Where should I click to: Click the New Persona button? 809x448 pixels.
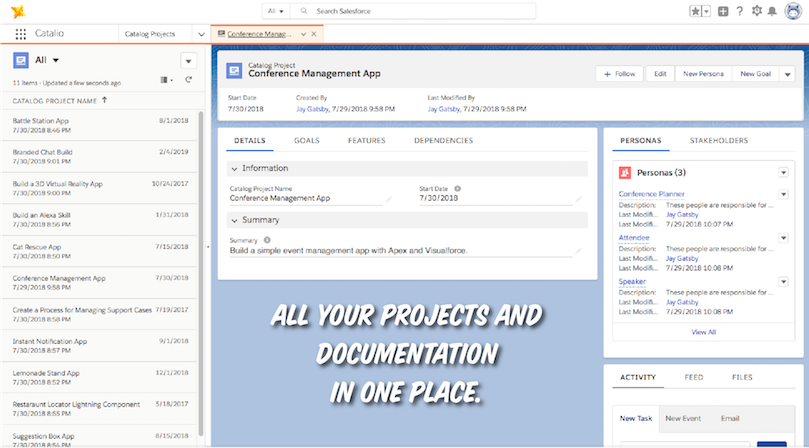(703, 74)
